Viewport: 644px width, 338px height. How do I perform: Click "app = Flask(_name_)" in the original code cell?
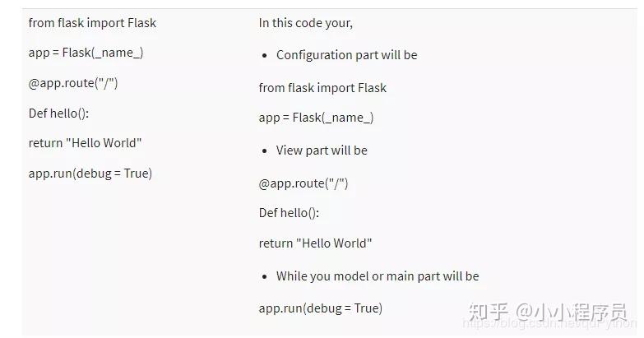[86, 53]
